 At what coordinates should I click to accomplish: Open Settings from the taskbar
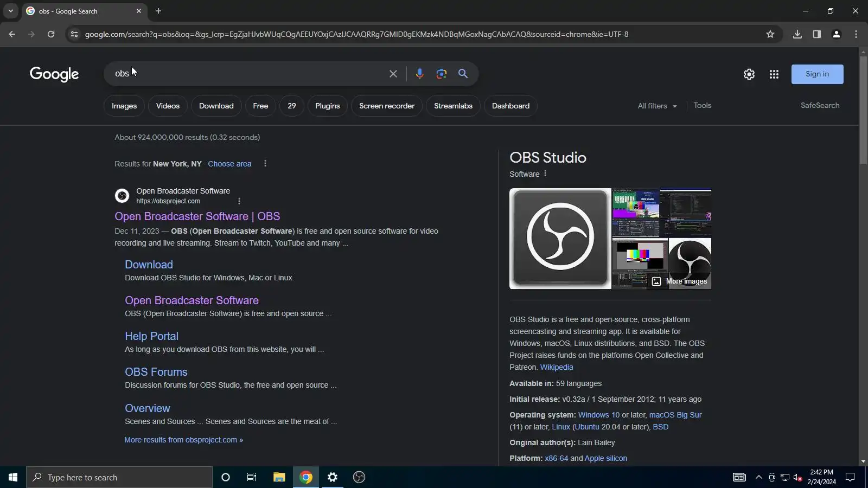coord(333,477)
